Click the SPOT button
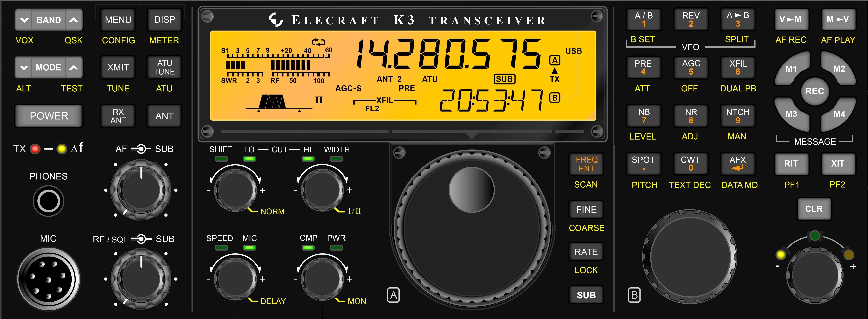 pos(644,164)
